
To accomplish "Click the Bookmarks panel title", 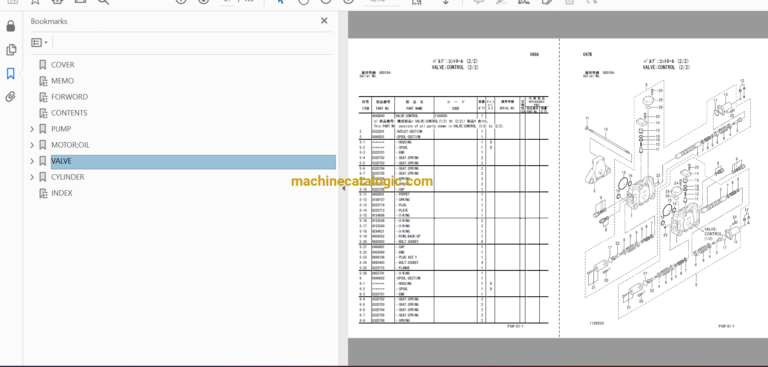I will pos(49,21).
